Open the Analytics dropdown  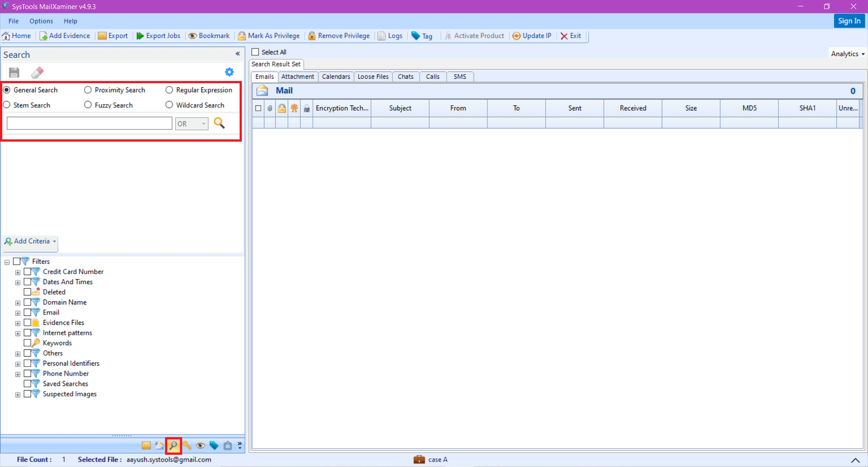pos(848,54)
